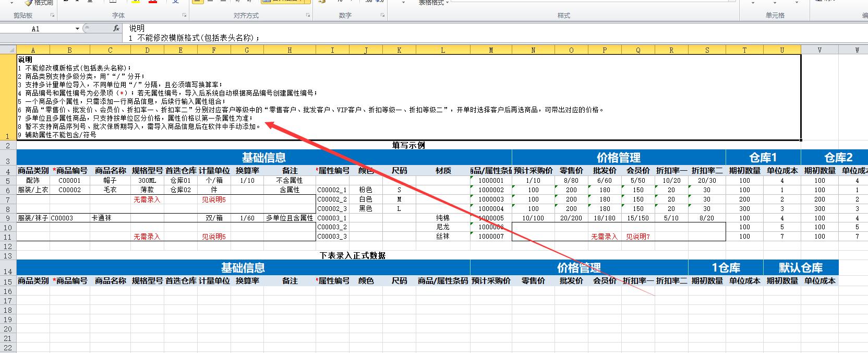Click cell containing 多单位且含属性
The width and height of the screenshot is (868, 353).
(290, 218)
